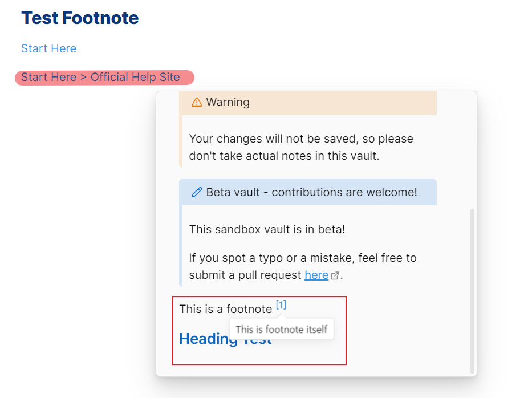The image size is (532, 398).
Task: Click the 'don't take actual notes' line
Action: (284, 156)
